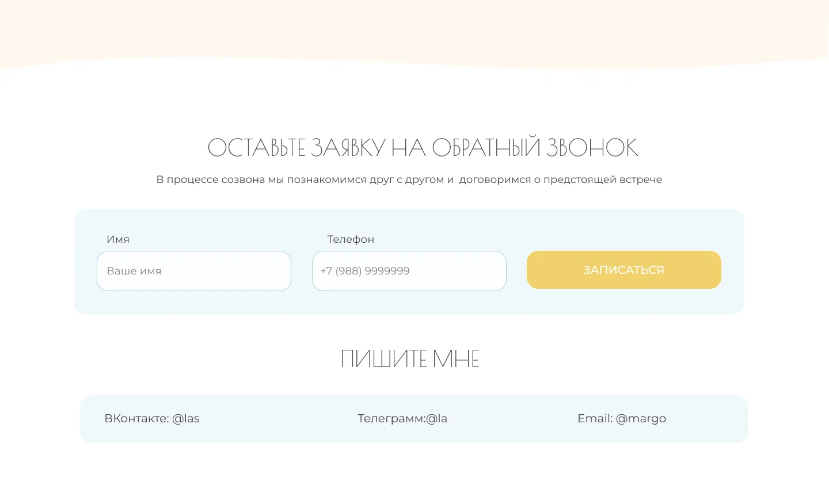Click the "Телефон" field label
This screenshot has height=504, width=829.
(351, 239)
